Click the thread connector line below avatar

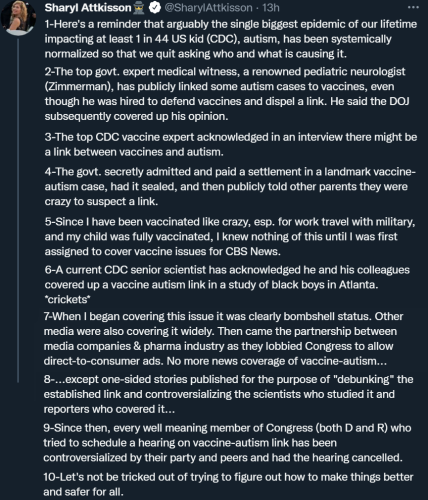pos(18,210)
